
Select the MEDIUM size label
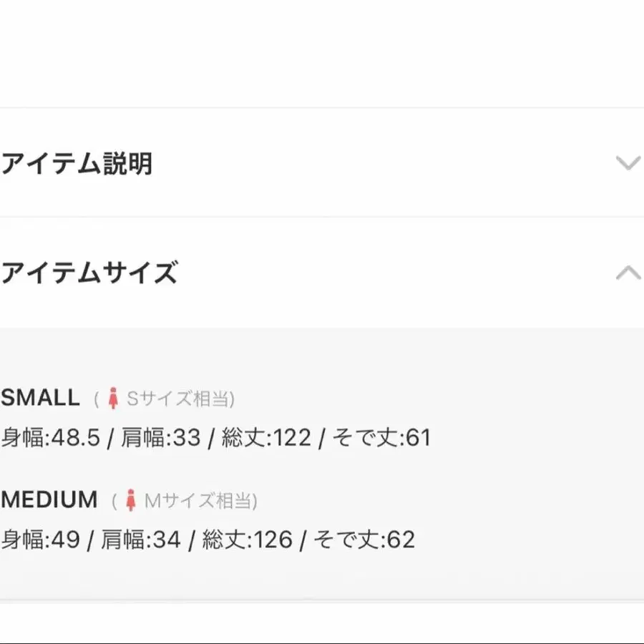[49, 500]
